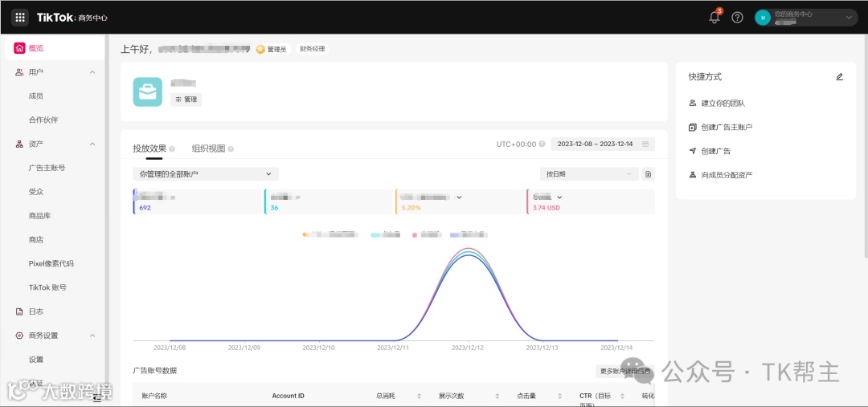Click the 管理员 admin badge

point(272,49)
